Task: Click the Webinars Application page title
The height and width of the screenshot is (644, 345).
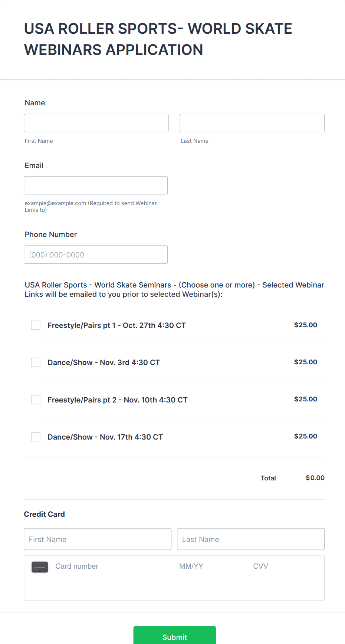Action: [x=158, y=39]
